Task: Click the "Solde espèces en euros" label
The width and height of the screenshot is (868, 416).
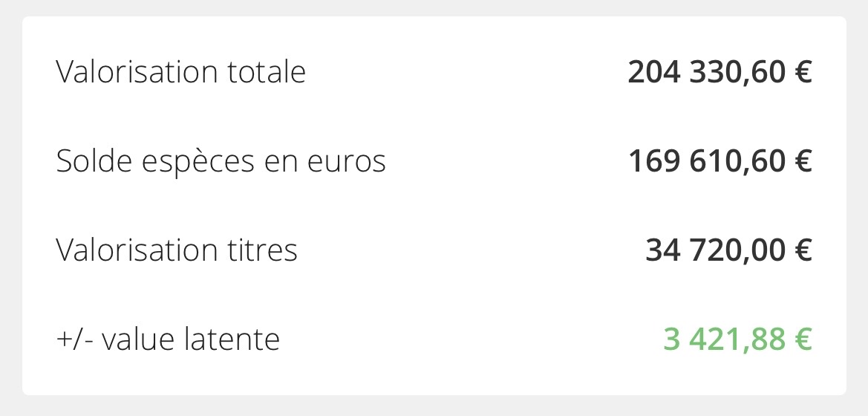Action: [x=221, y=162]
